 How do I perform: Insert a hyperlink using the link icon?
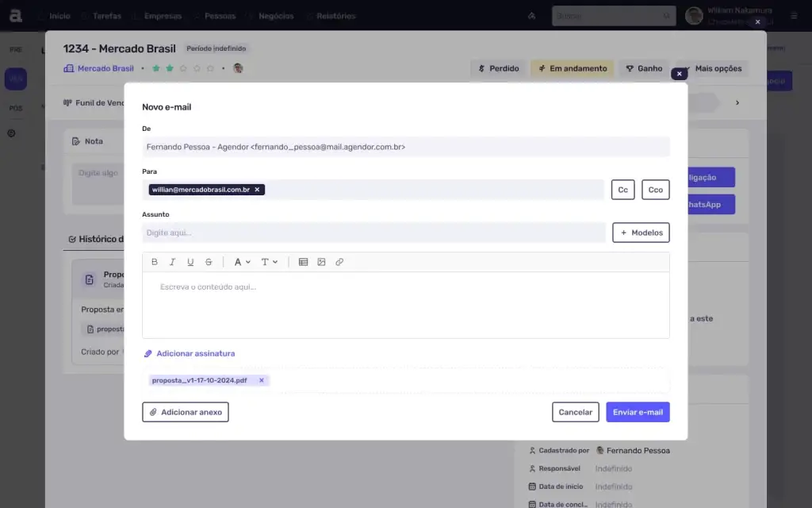[x=339, y=262]
